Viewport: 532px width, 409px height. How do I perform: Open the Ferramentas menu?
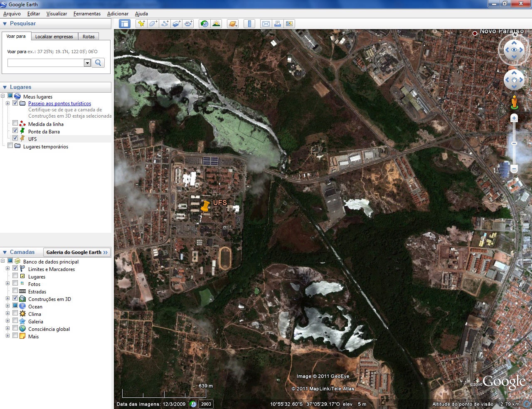point(86,13)
